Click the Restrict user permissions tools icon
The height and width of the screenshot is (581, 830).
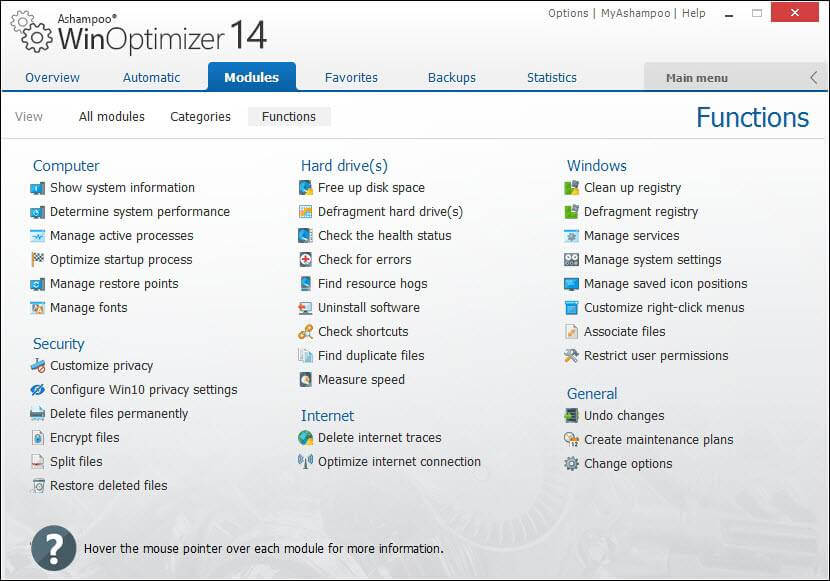coord(572,356)
